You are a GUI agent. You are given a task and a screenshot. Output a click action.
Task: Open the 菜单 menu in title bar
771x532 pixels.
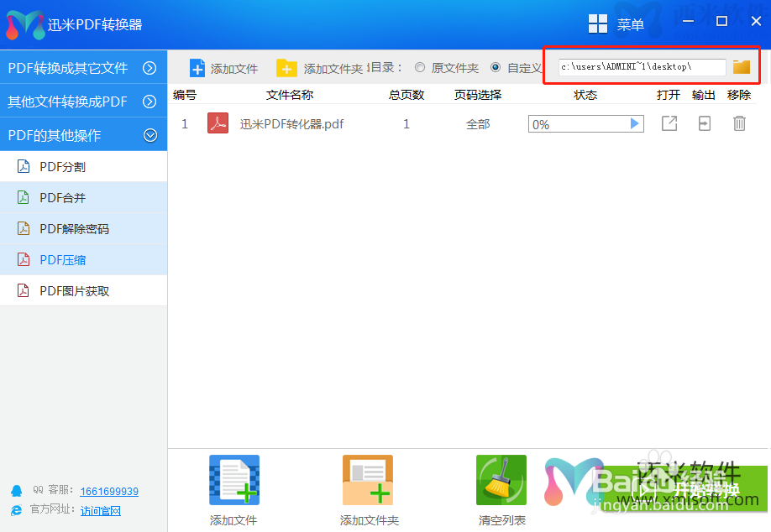631,24
